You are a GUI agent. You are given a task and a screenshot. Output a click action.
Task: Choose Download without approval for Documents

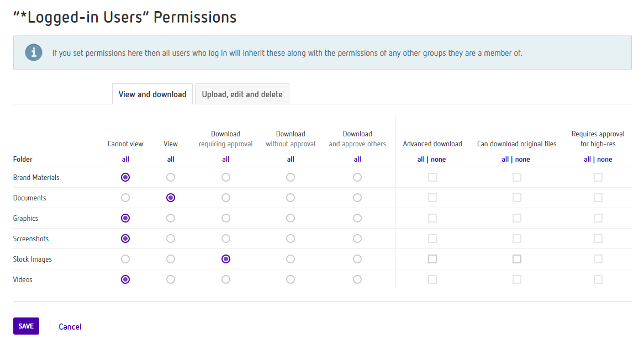point(291,198)
